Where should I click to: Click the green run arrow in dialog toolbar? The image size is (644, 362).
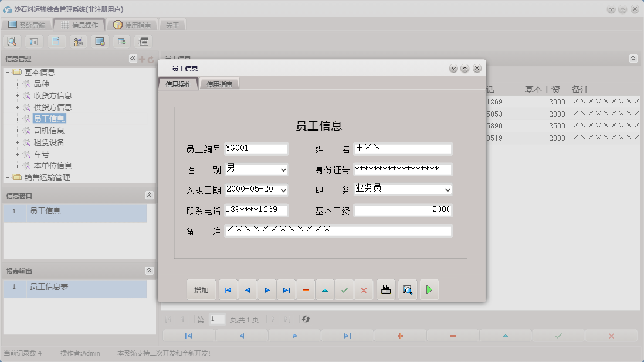tap(429, 289)
